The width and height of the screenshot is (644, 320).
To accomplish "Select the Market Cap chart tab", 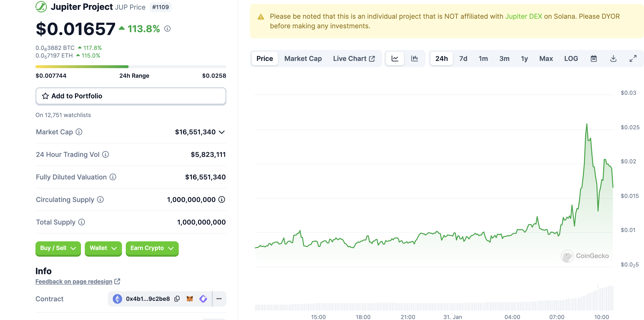I will point(303,59).
